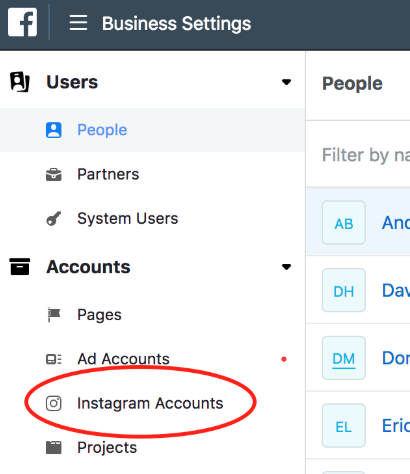Click the Accounts archive box icon
The height and width of the screenshot is (474, 410).
20,267
